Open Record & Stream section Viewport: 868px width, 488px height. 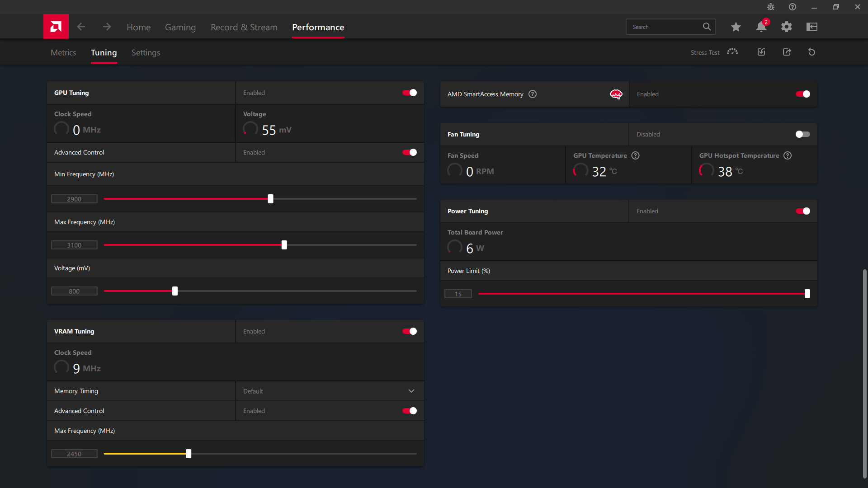pos(244,27)
